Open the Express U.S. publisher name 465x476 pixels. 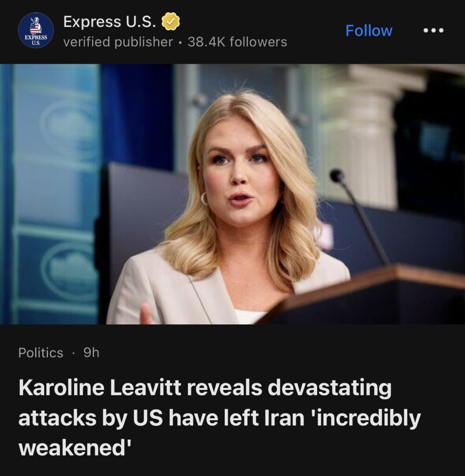tap(110, 21)
